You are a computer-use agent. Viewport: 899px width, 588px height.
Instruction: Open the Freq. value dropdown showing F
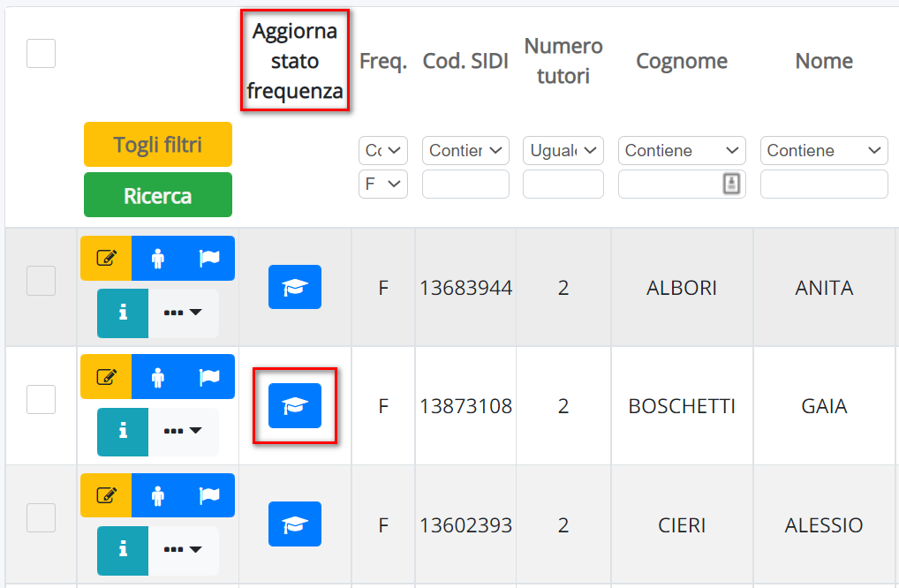383,184
